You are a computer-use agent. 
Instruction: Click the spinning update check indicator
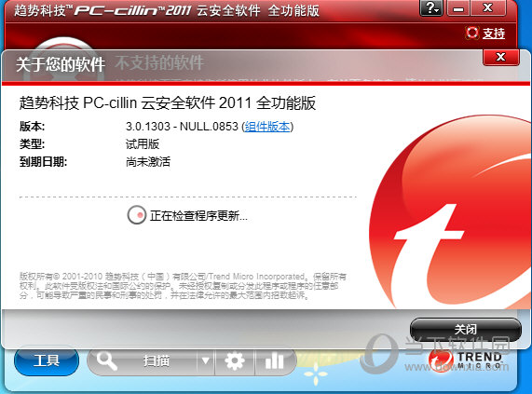[137, 215]
